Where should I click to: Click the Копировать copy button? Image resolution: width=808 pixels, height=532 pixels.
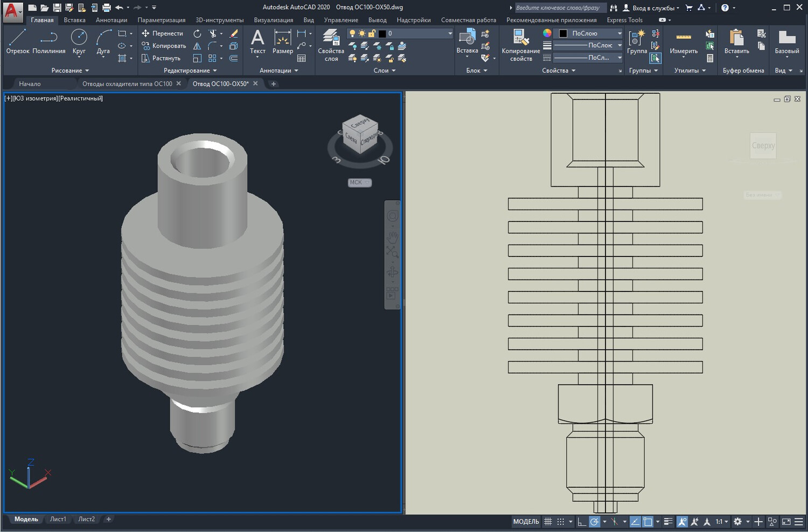164,46
